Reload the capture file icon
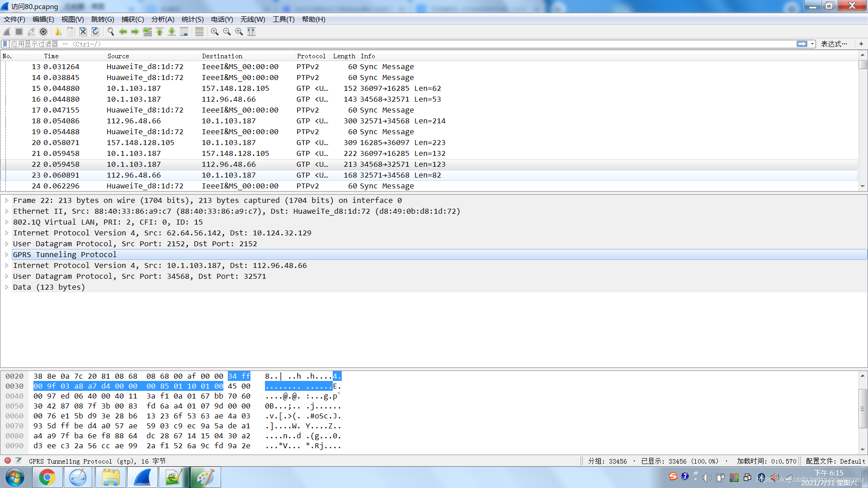 click(95, 32)
